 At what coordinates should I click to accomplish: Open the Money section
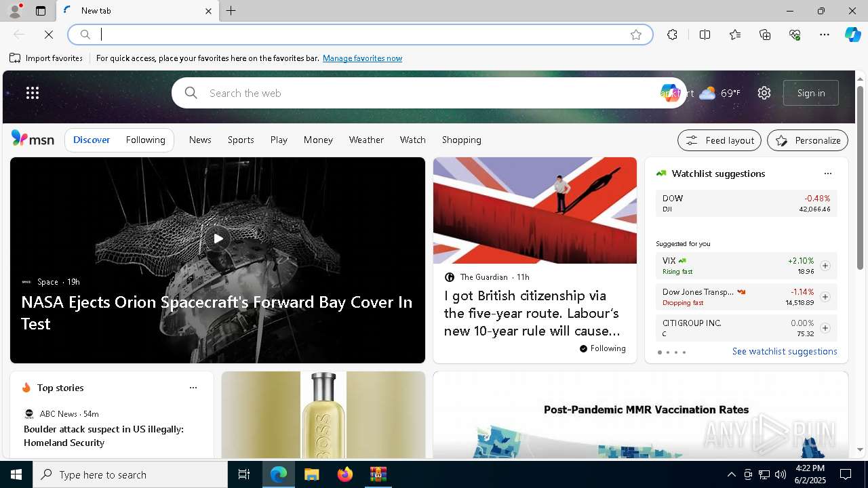pyautogui.click(x=318, y=140)
